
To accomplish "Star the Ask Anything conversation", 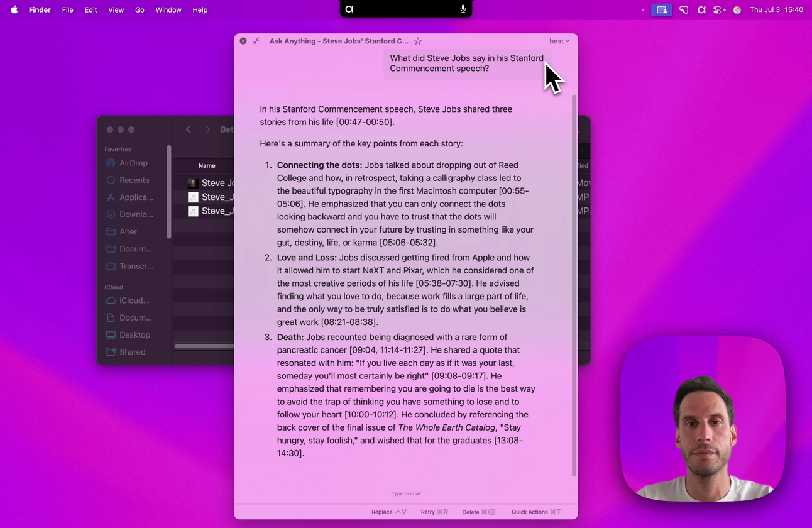I will pos(418,41).
